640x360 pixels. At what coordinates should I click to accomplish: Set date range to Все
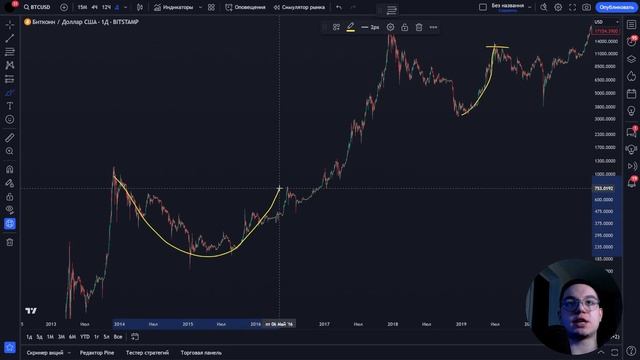click(x=118, y=337)
